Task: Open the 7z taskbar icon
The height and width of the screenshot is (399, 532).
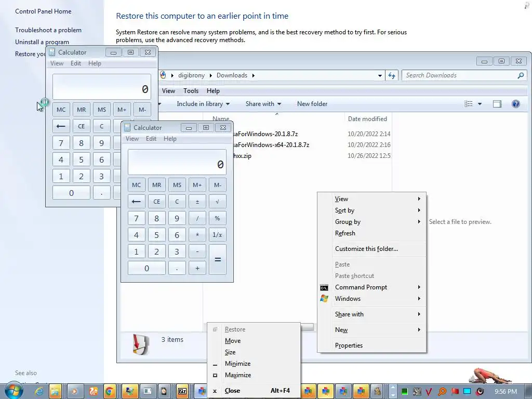Action: [x=182, y=392]
